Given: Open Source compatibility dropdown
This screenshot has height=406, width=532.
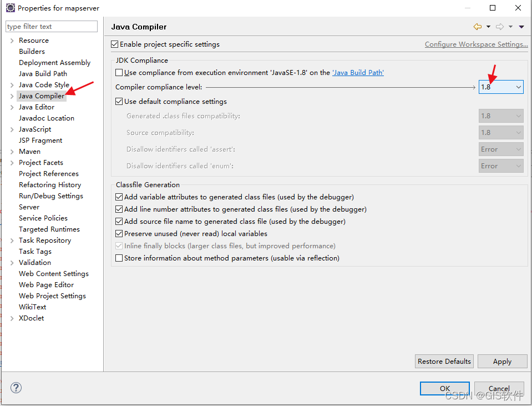Looking at the screenshot, I should point(501,133).
